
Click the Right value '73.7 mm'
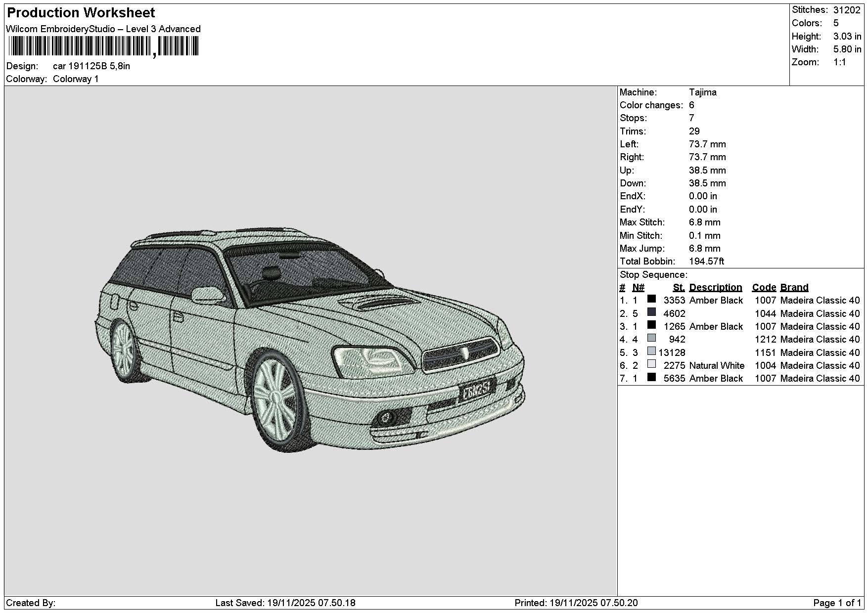coord(707,157)
